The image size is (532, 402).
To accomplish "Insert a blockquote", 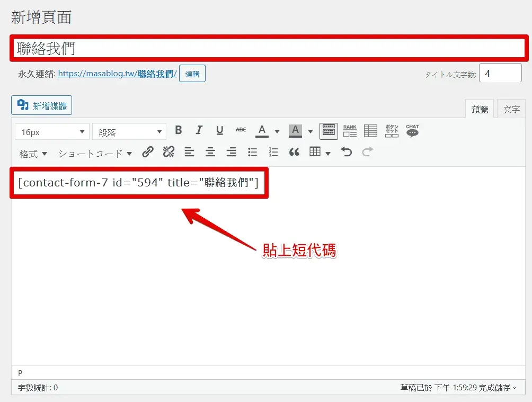I will click(294, 152).
